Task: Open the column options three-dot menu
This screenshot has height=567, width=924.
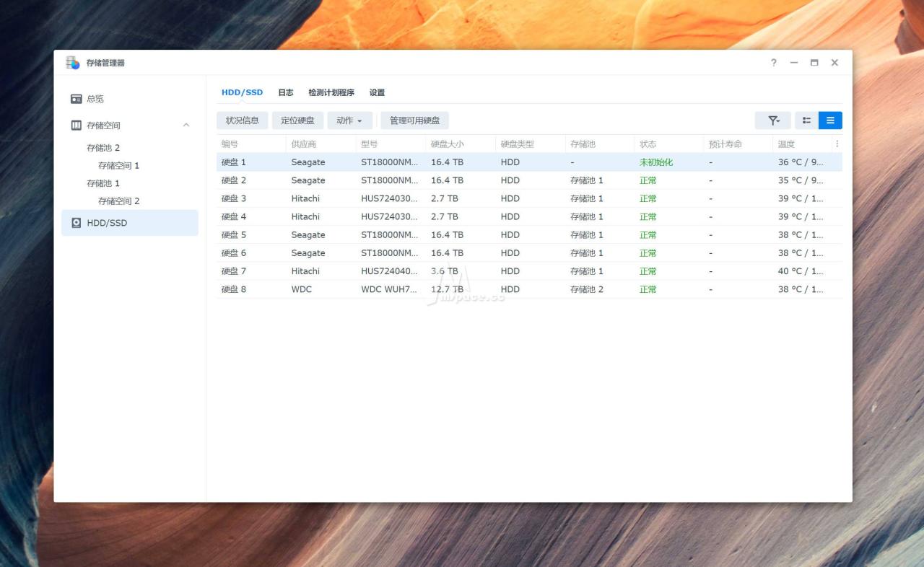Action: [x=837, y=144]
